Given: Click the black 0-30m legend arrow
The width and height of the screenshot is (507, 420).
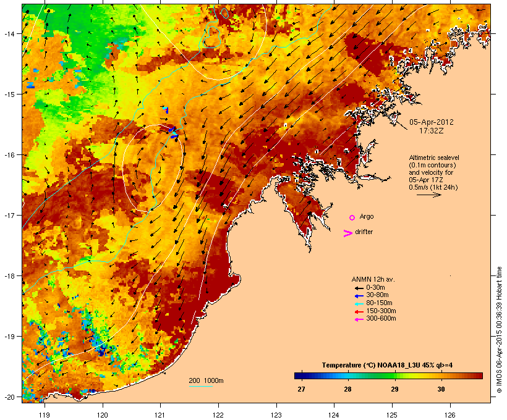Looking at the screenshot, I should point(359,288).
